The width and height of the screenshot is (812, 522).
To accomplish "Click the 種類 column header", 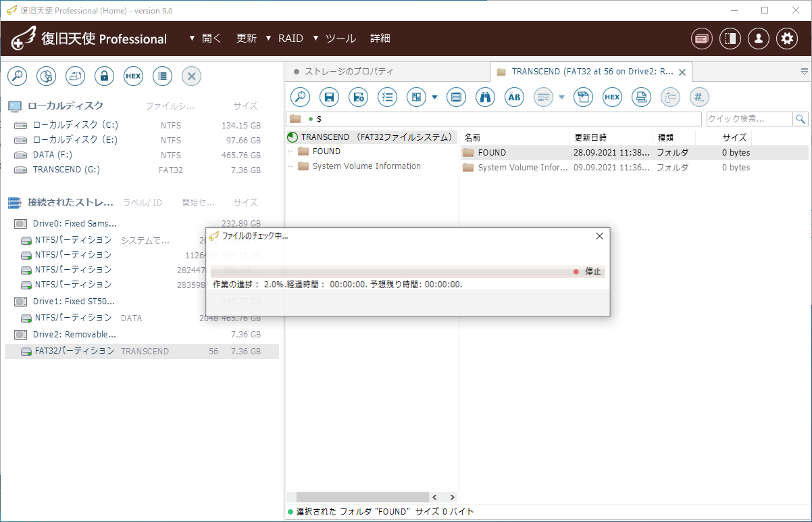I will pyautogui.click(x=674, y=137).
